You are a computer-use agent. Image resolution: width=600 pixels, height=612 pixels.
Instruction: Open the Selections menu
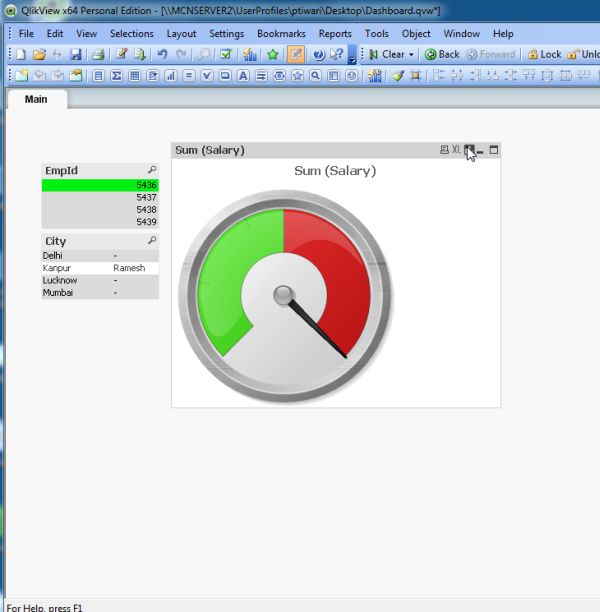[x=132, y=34]
